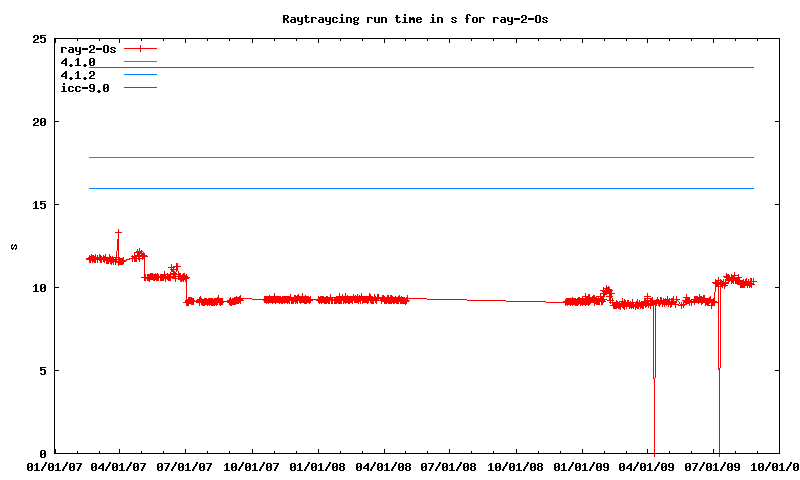The image size is (800, 480).
Task: Click the 4.1.2 legend entry text
Action: 78,75
